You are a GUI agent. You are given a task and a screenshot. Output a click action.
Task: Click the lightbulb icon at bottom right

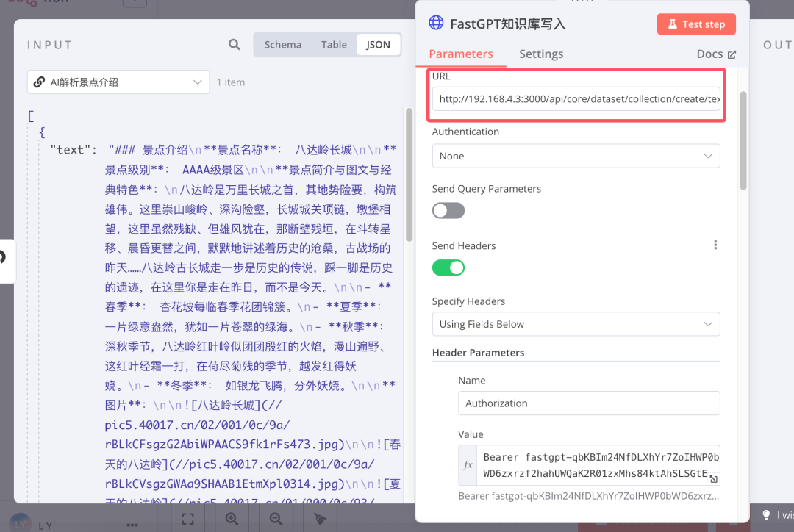[x=766, y=515]
